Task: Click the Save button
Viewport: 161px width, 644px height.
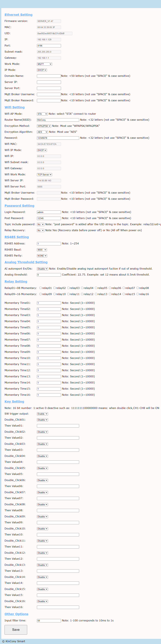Action: coord(16,629)
